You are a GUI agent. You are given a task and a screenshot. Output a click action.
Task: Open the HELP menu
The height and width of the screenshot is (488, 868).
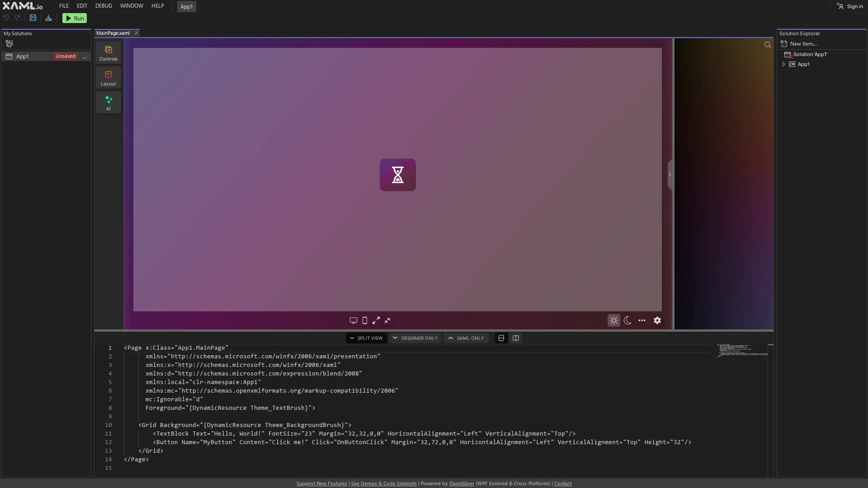pos(158,6)
